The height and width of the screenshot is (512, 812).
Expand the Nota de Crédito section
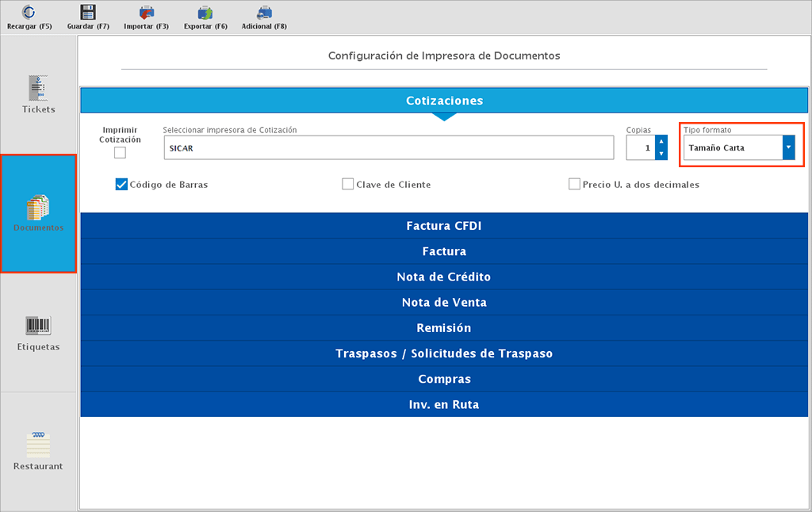pos(444,277)
